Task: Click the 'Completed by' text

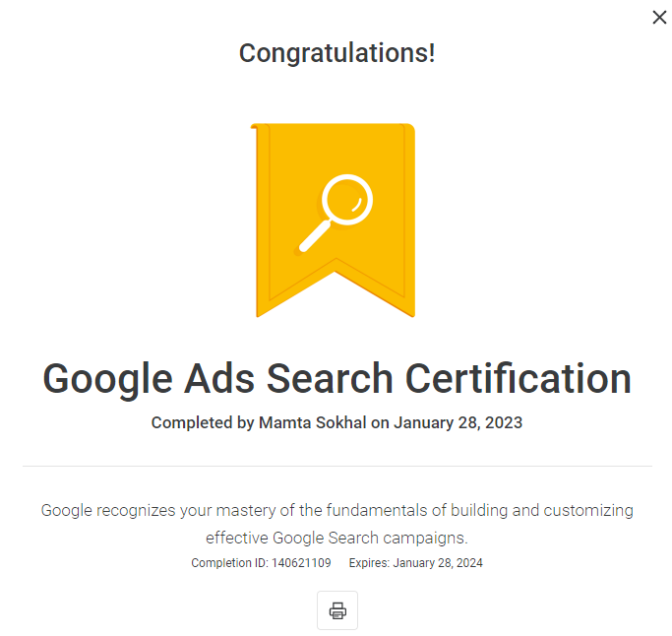Action: click(203, 423)
